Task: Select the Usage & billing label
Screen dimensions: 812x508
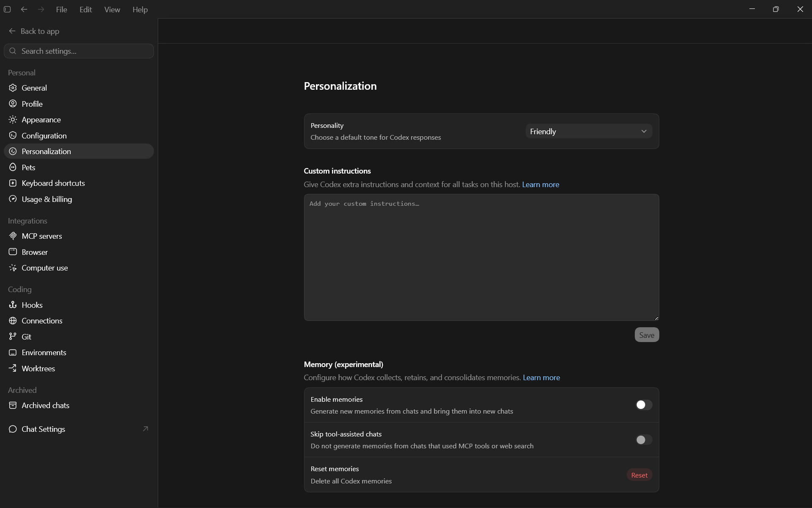Action: [47, 199]
